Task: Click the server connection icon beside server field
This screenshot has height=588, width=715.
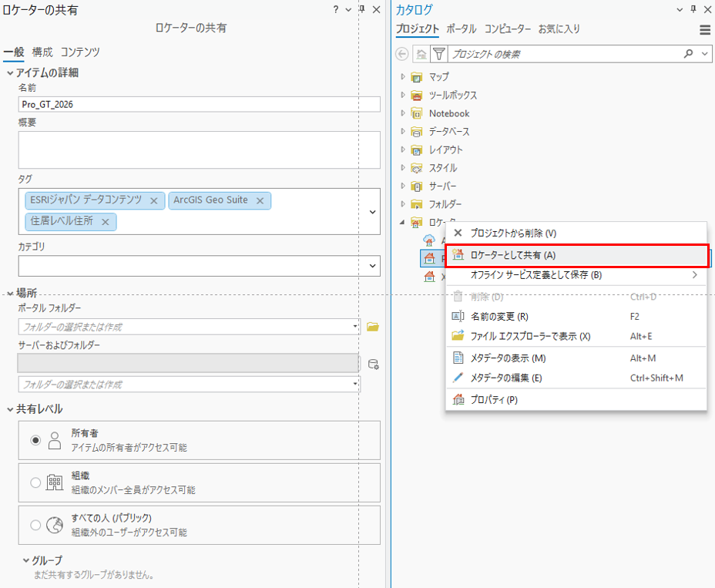Action: point(373,364)
